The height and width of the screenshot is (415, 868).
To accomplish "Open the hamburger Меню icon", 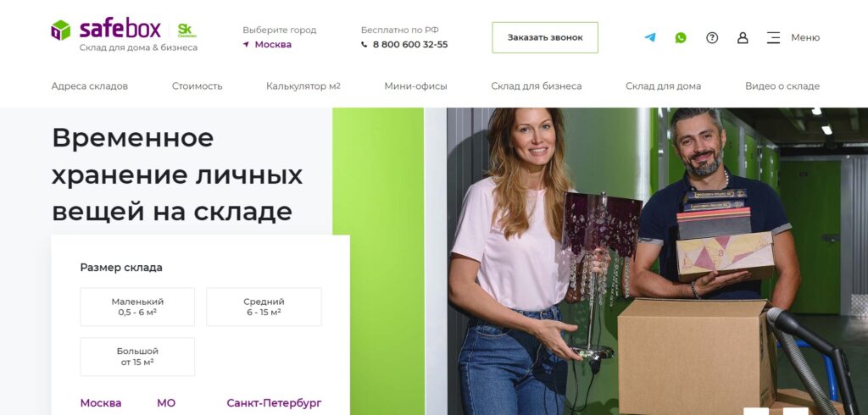I will coord(773,37).
